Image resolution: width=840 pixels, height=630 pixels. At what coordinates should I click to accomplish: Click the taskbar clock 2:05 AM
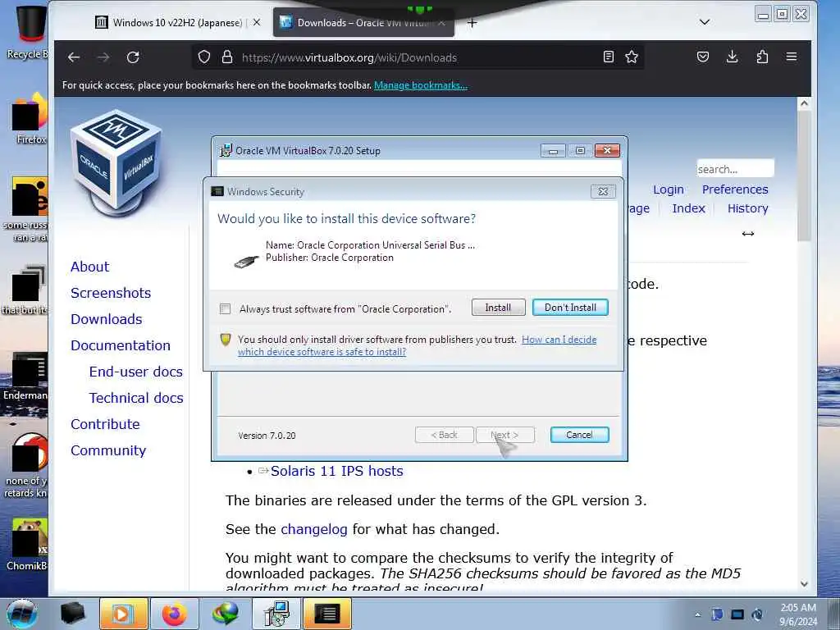coord(798,614)
